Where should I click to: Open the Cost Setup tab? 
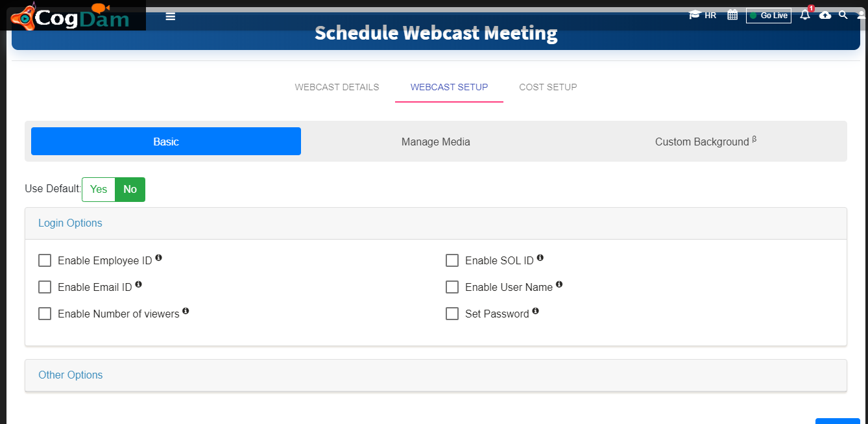[x=548, y=87]
